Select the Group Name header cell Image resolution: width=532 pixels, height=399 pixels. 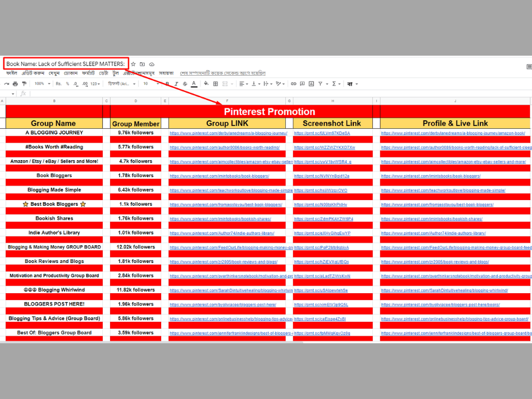(54, 123)
